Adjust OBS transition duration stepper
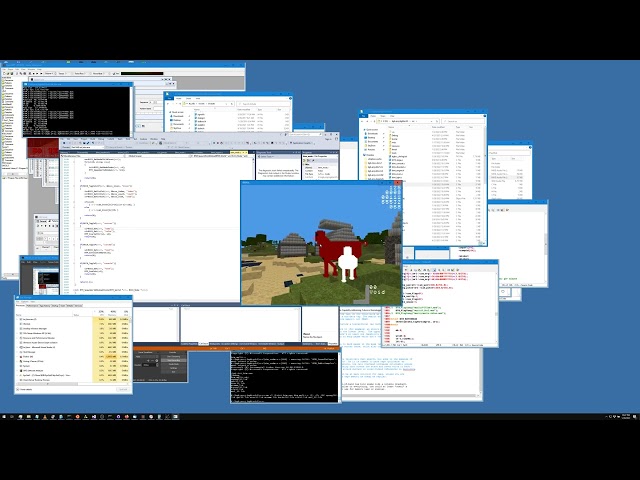This screenshot has width=640, height=480. (157, 365)
